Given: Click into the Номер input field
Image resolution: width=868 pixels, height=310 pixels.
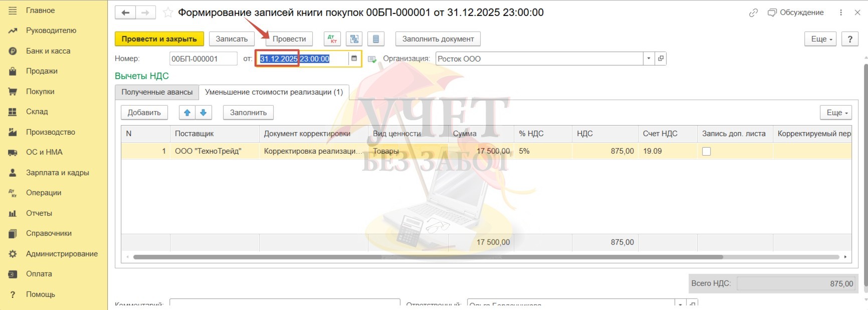Looking at the screenshot, I should pos(203,59).
